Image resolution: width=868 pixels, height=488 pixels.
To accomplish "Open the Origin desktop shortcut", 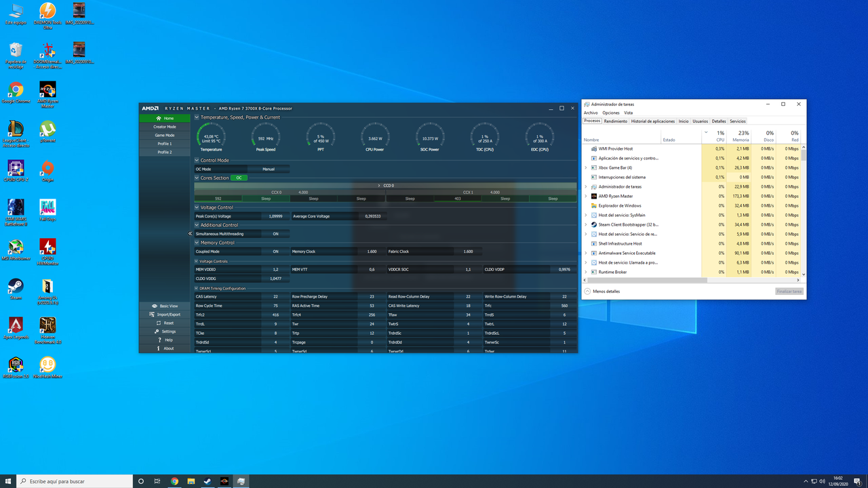I will pyautogui.click(x=47, y=170).
